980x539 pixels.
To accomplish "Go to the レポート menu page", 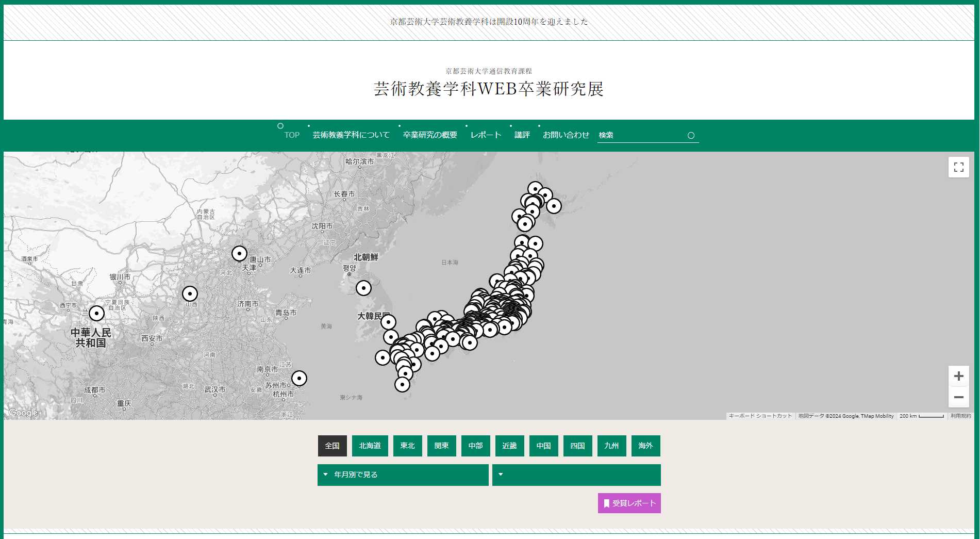I will (x=486, y=135).
